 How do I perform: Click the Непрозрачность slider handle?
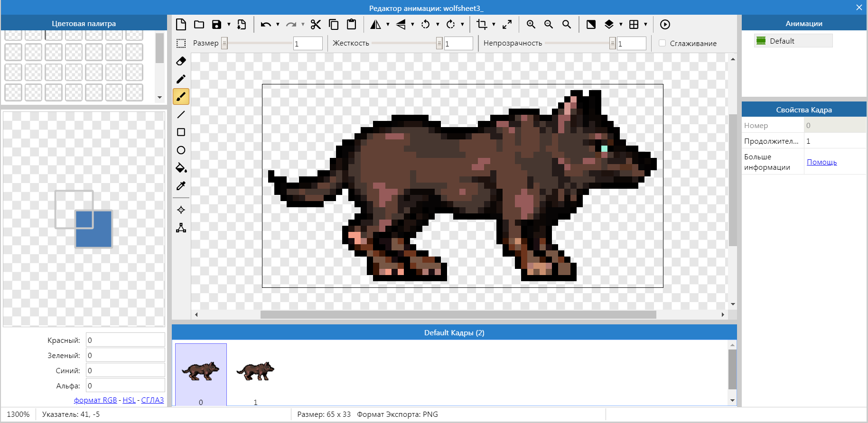point(613,43)
